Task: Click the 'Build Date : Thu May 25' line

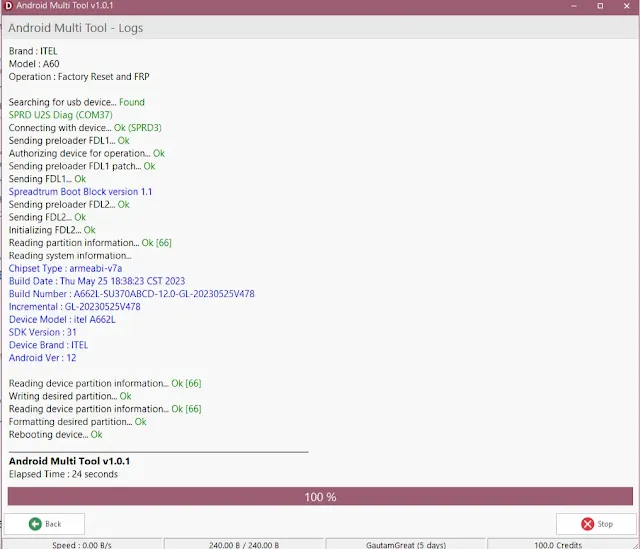Action: click(97, 281)
